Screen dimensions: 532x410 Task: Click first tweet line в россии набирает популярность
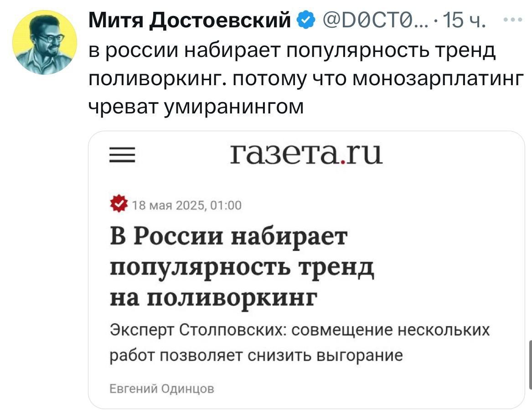tap(292, 51)
